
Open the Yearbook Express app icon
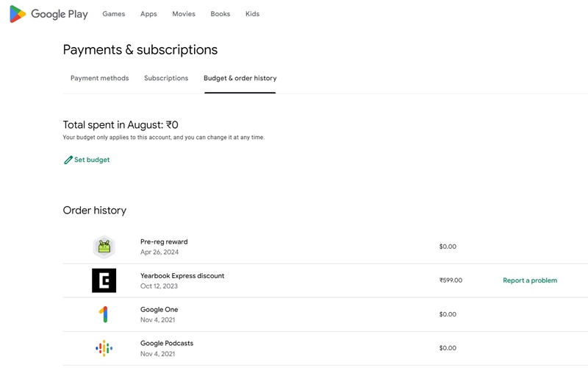click(104, 280)
